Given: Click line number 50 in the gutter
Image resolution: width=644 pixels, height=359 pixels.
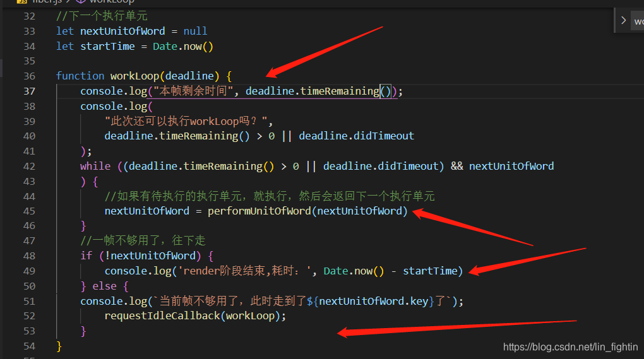Looking at the screenshot, I should [29, 286].
